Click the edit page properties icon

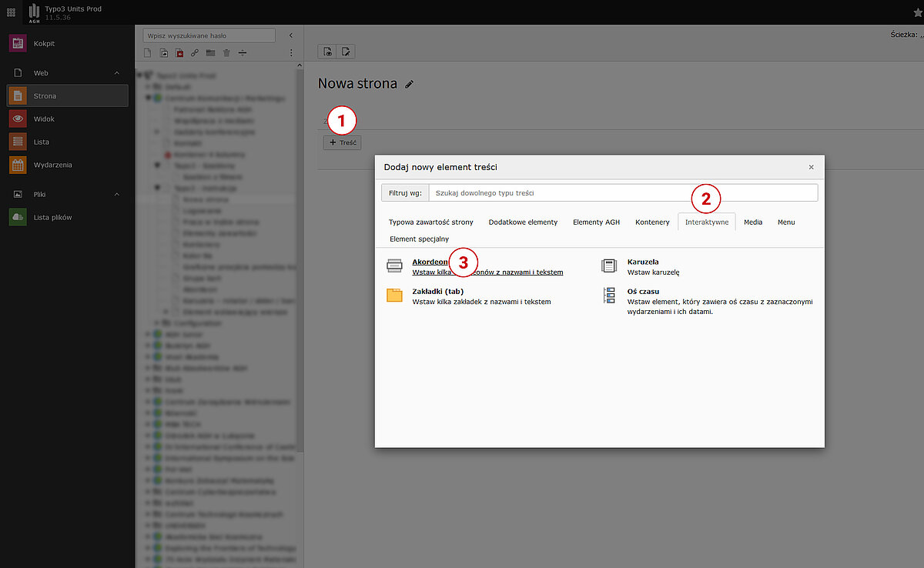coord(346,52)
